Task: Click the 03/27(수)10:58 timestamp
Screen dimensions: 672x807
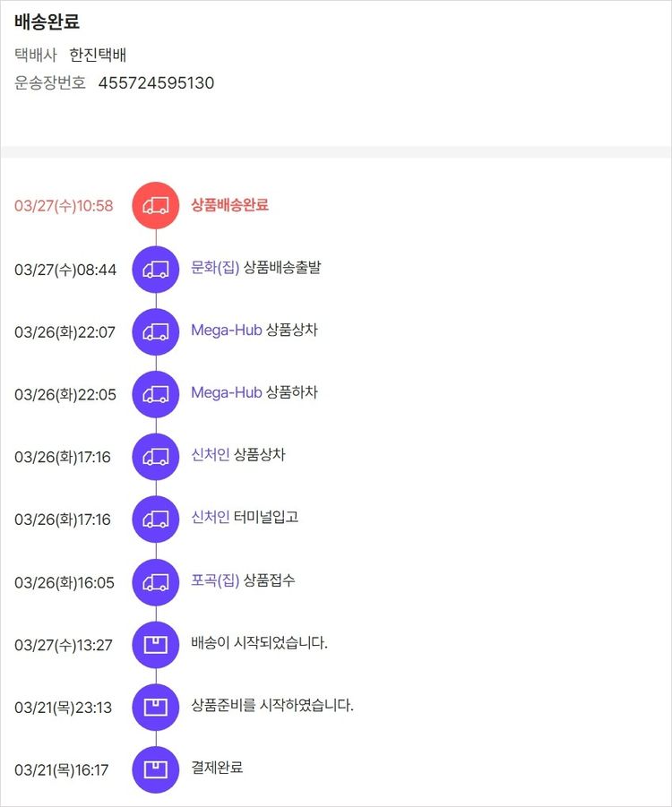Action: 64,206
